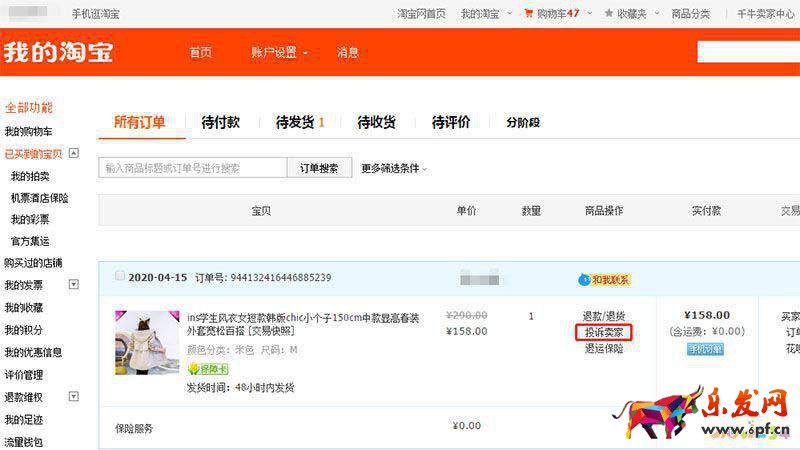This screenshot has height=450, width=800.
Task: Click the 退款/退货 link
Action: (x=604, y=316)
